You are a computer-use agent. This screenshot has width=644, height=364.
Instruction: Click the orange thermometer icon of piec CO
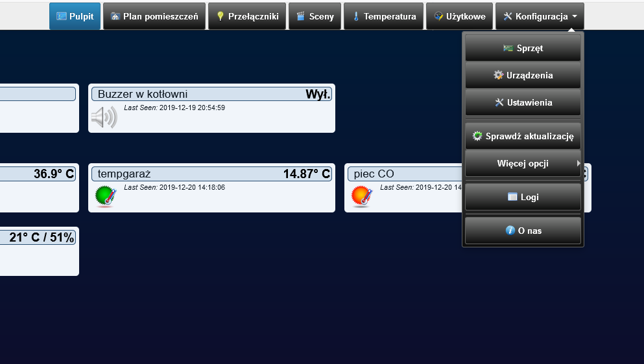(x=362, y=196)
